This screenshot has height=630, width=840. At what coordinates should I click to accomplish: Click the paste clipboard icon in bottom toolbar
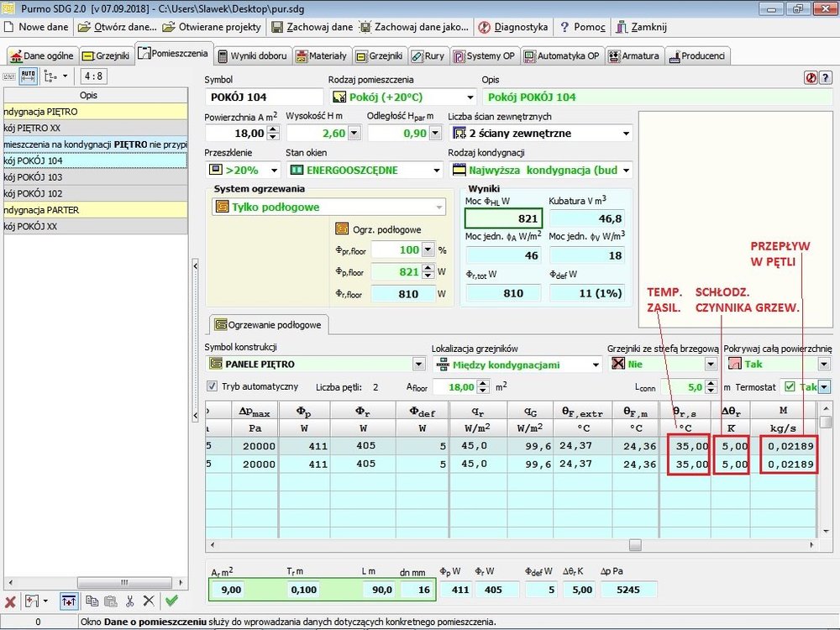(x=110, y=601)
